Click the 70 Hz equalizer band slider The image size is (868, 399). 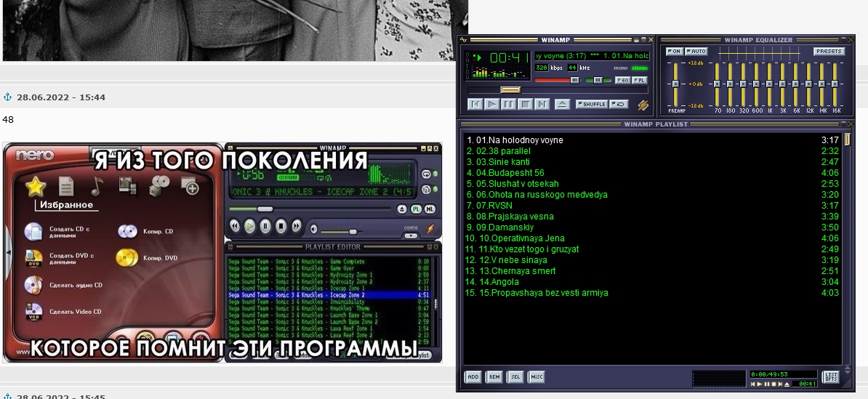click(x=717, y=84)
